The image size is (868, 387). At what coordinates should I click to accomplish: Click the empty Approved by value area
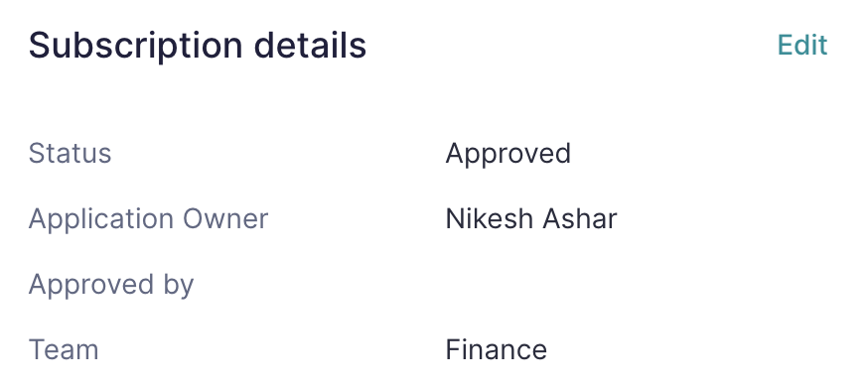[637, 285]
